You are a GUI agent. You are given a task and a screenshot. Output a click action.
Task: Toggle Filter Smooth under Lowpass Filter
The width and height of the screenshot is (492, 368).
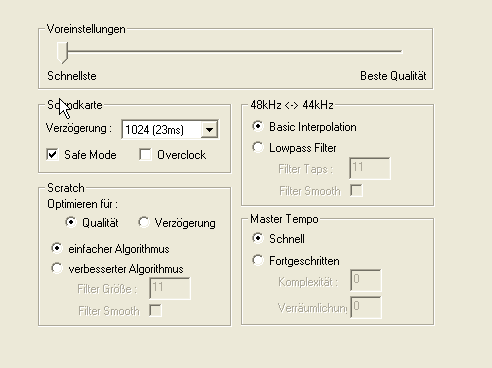click(x=356, y=191)
